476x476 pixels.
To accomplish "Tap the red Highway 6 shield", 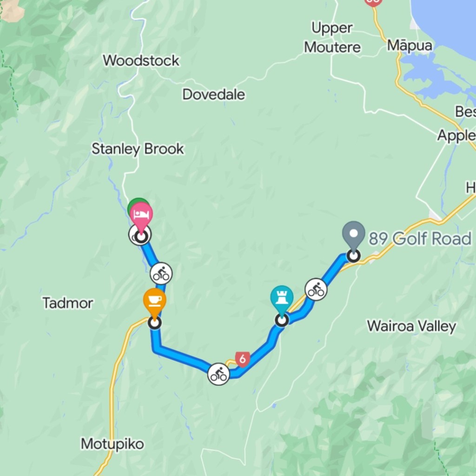I will point(243,359).
